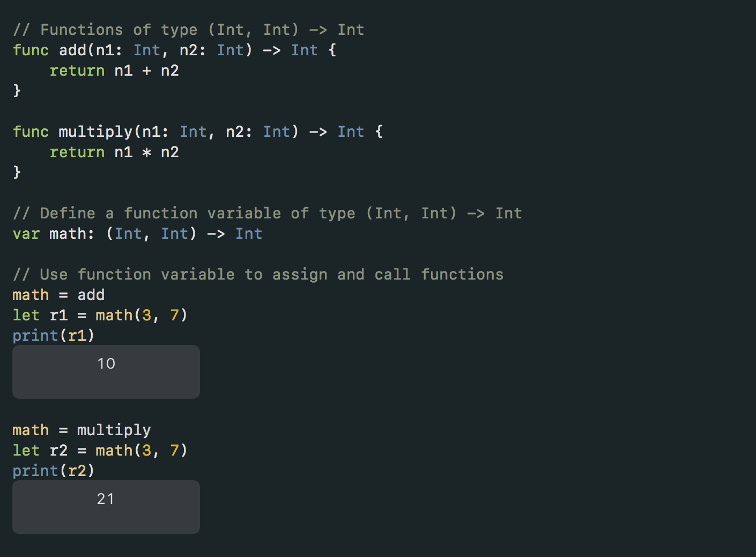Click the 'math = add' assignment line

pos(58,295)
